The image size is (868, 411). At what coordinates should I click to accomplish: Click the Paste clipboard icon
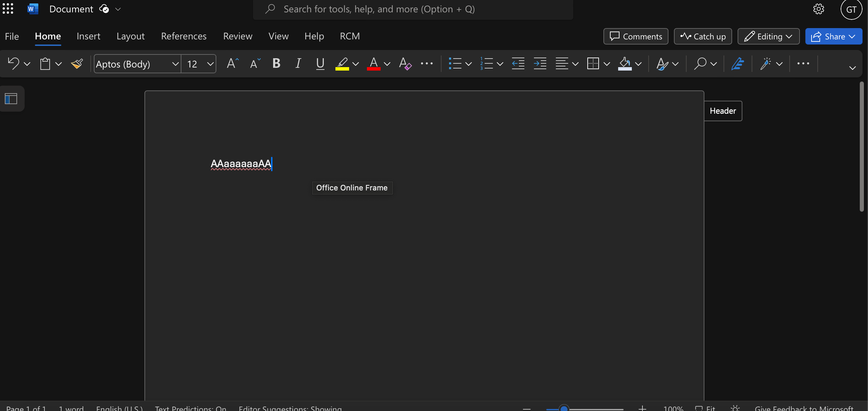point(45,64)
